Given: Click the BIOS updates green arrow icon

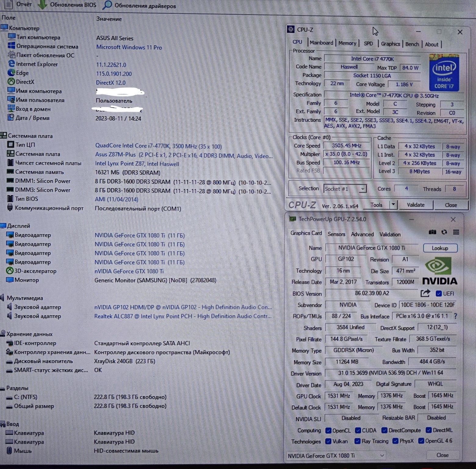Looking at the screenshot, I should pos(42,5).
